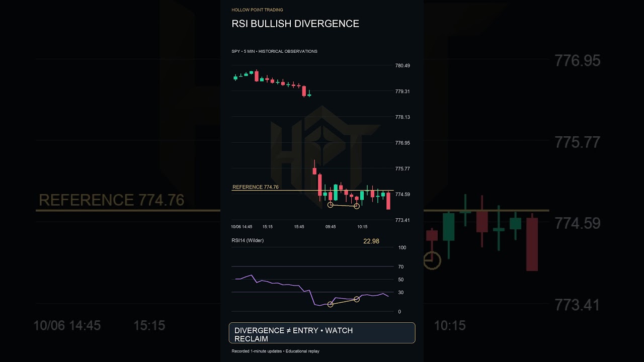The width and height of the screenshot is (644, 362).
Task: Click the 15:45 time axis label
Action: (299, 227)
